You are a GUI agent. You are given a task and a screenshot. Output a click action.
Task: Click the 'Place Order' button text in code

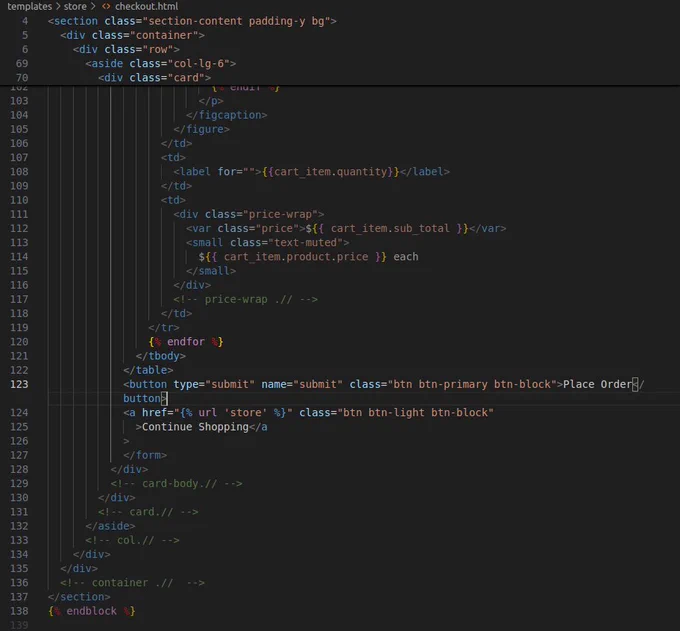point(598,384)
